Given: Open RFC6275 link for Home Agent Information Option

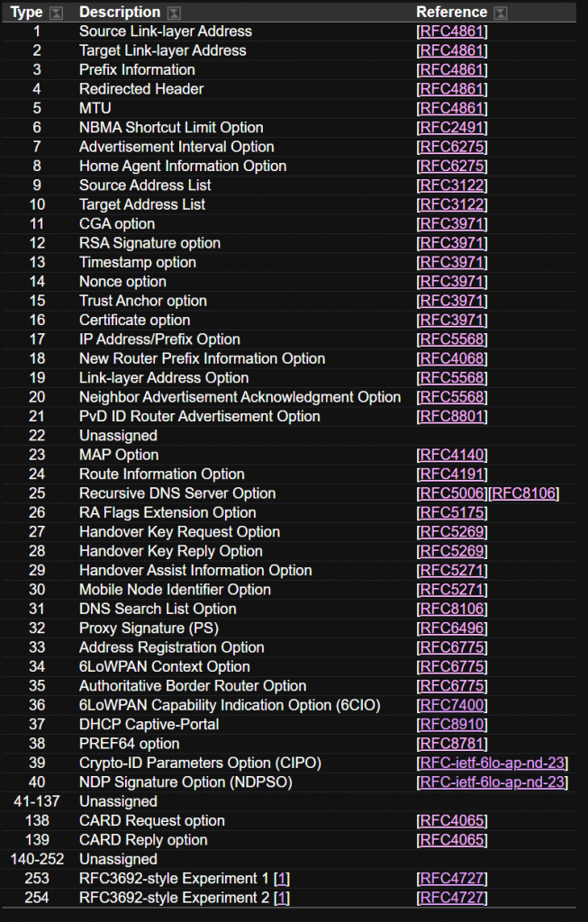Looking at the screenshot, I should 452,167.
